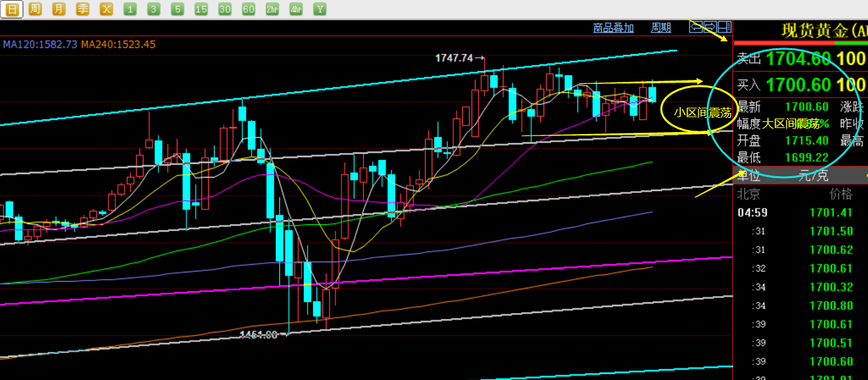This screenshot has height=380, width=868.
Task: Click the green Y period button
Action: pyautogui.click(x=320, y=9)
